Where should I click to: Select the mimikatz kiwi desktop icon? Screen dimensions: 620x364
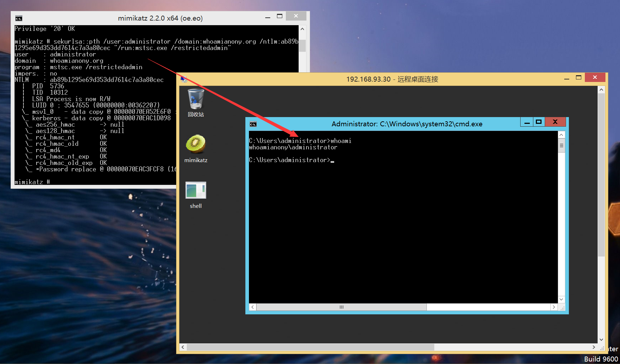tap(196, 149)
